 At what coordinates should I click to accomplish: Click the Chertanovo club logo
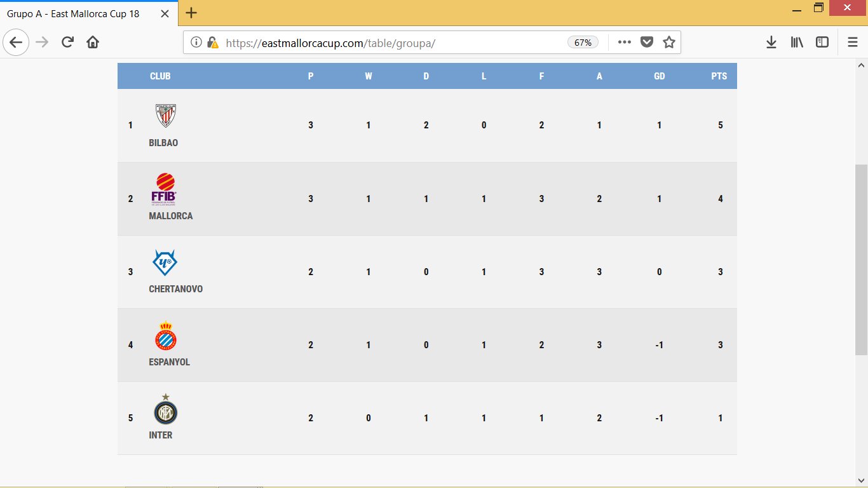pos(165,262)
